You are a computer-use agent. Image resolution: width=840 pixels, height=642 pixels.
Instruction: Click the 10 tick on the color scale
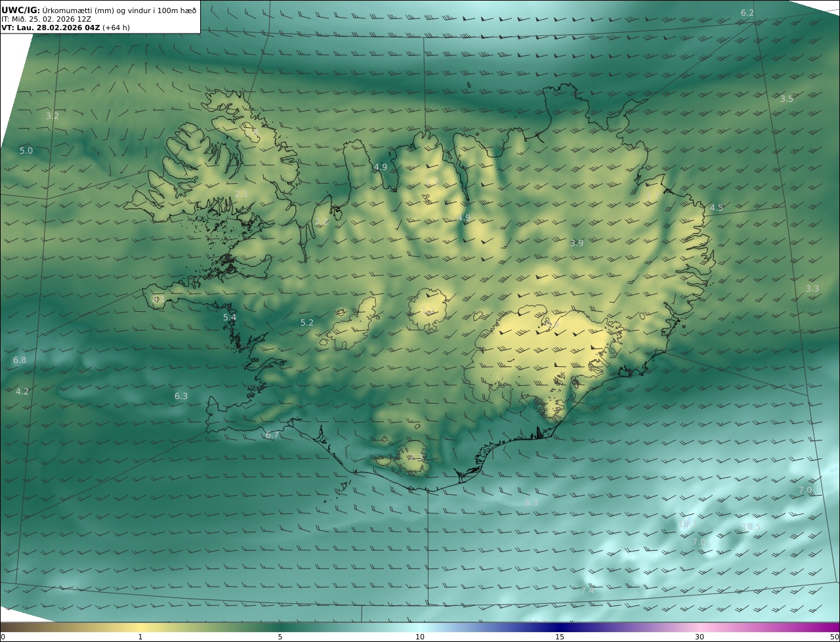pyautogui.click(x=420, y=636)
